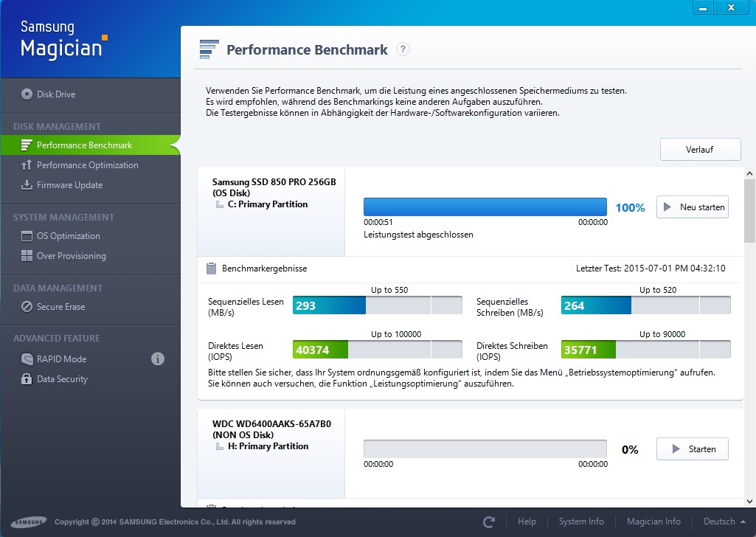Click the Direktes Schreiben 35771 result bar
This screenshot has width=756, height=537.
pyautogui.click(x=645, y=350)
